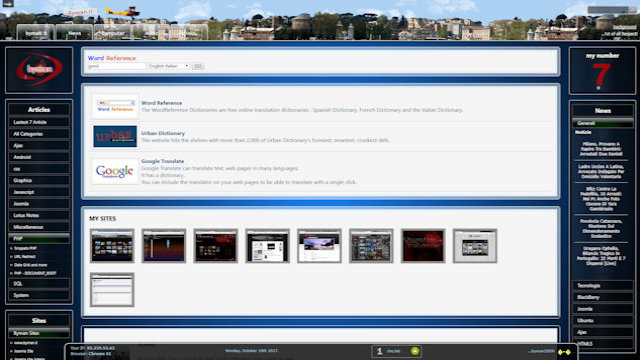Select Ubuntu in the News panel
The width and height of the screenshot is (640, 360).
point(602,320)
